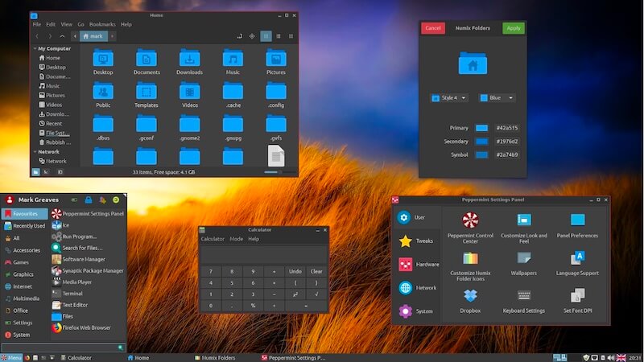
Task: Click the lock screen icon in menu
Action: pos(89,200)
